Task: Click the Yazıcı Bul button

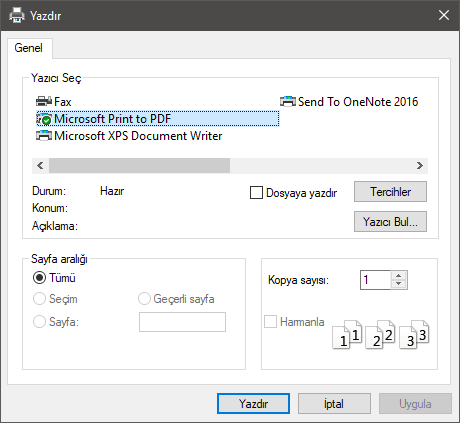Action: click(x=390, y=222)
